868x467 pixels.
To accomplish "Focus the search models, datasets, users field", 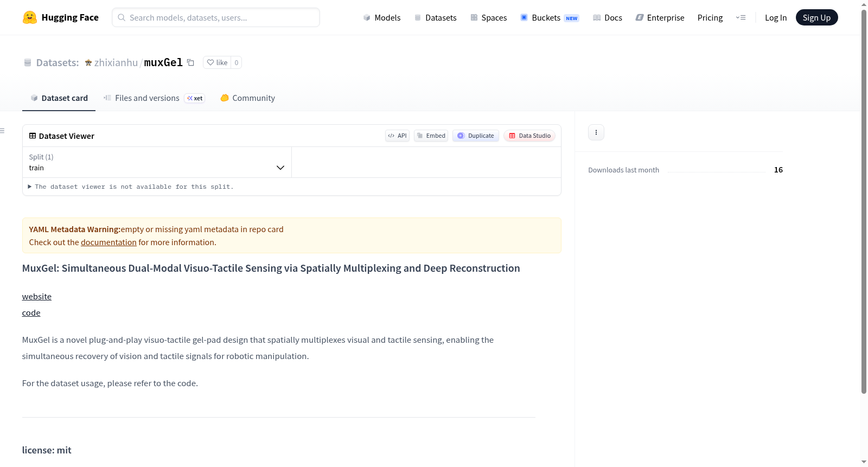I will pos(216,17).
